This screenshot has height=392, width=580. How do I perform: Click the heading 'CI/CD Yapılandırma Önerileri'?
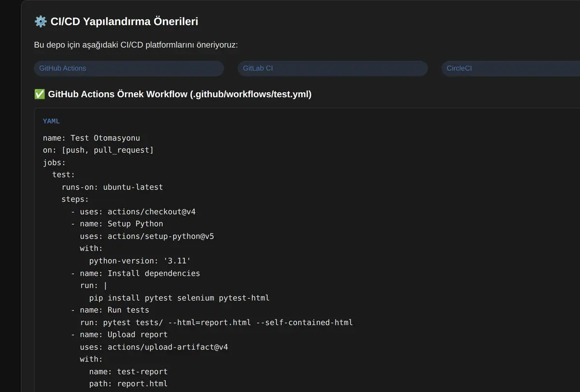124,22
